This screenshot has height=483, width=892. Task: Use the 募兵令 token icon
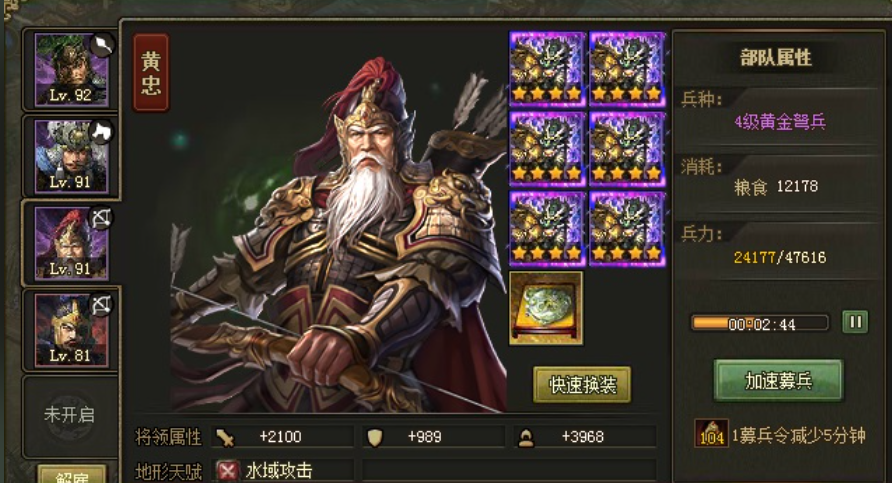711,434
